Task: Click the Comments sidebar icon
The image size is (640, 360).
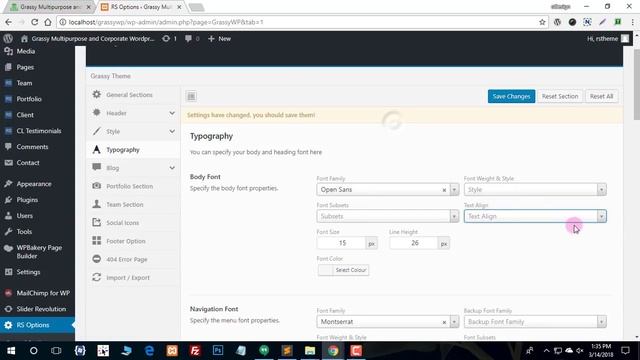Action: (8, 147)
